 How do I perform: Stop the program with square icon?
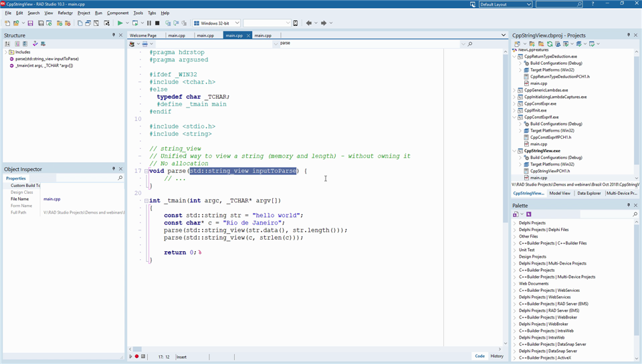pyautogui.click(x=157, y=23)
